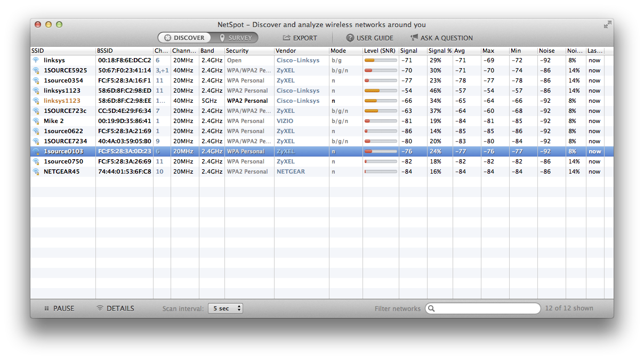Click the wifi icon beside 1source0354
The image size is (644, 360).
pos(36,80)
